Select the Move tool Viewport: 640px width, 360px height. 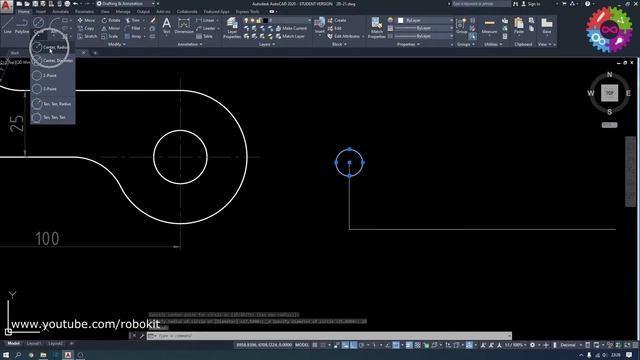click(86, 20)
